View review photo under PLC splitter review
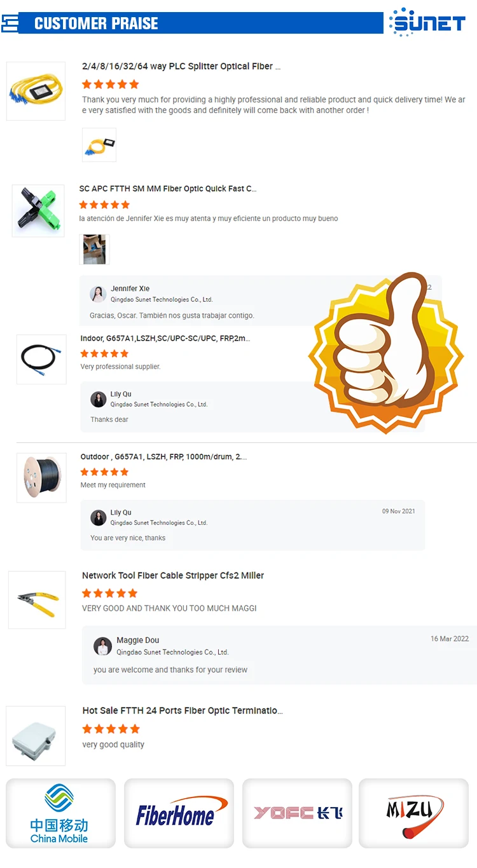The height and width of the screenshot is (868, 477). [x=99, y=145]
